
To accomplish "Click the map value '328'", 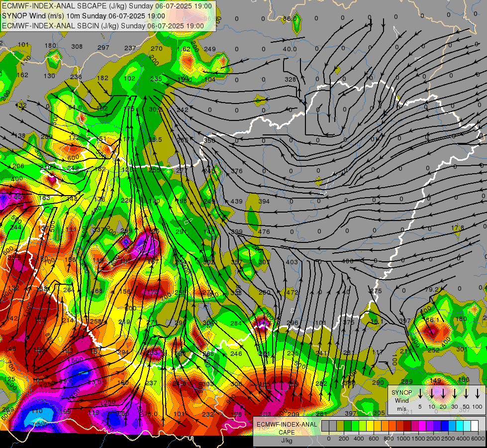I will pos(290,80).
